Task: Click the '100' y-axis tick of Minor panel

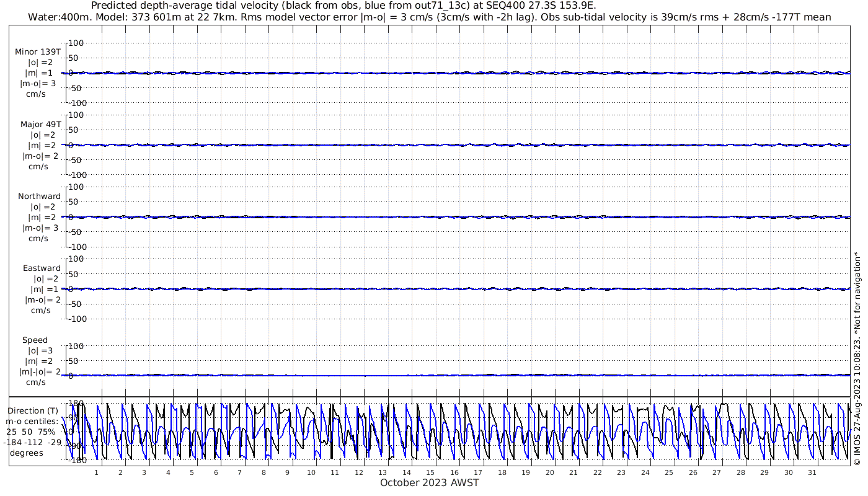Action: click(75, 43)
